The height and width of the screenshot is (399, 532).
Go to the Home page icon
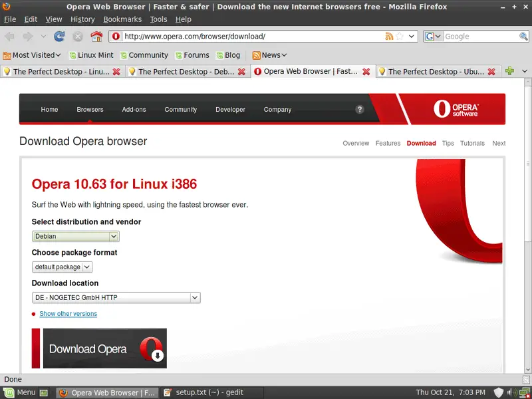point(96,37)
